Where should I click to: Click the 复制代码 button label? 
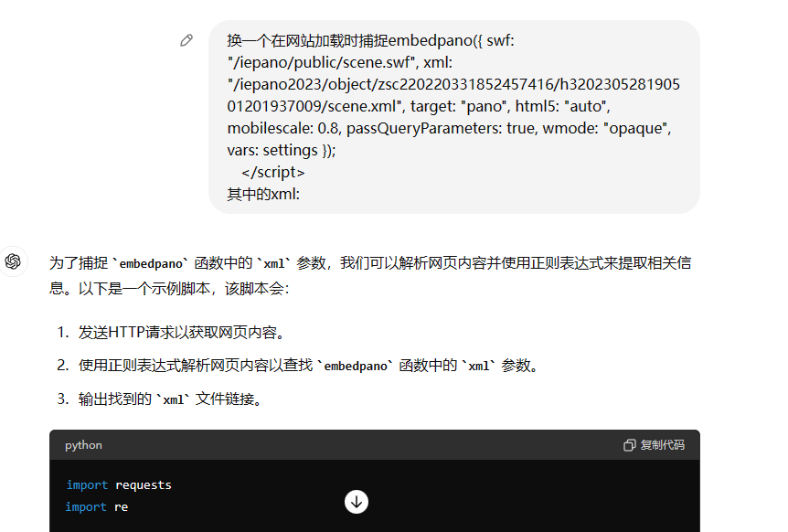(662, 445)
